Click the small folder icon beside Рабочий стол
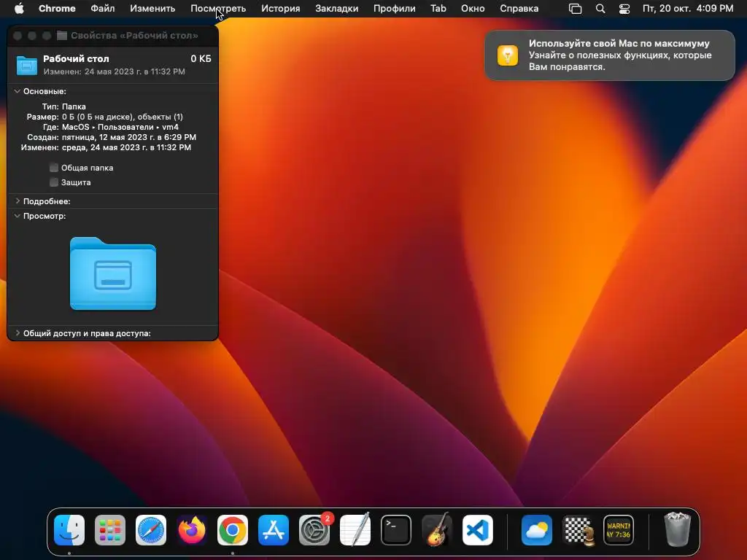This screenshot has width=747, height=560. [27, 65]
